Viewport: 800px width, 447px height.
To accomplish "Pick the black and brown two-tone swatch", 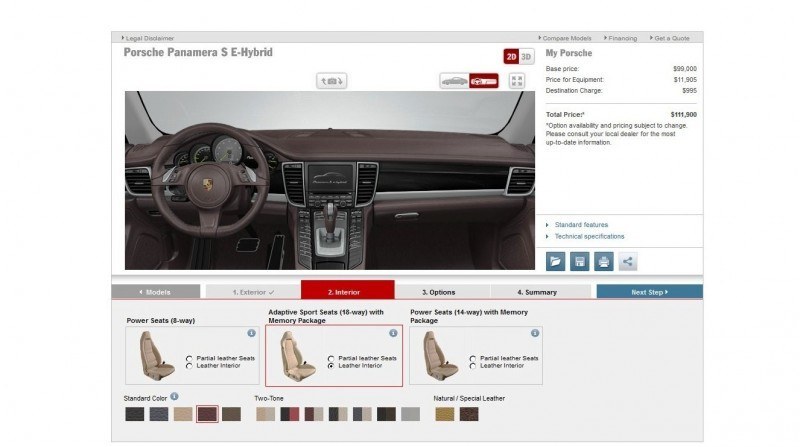I will pos(386,414).
